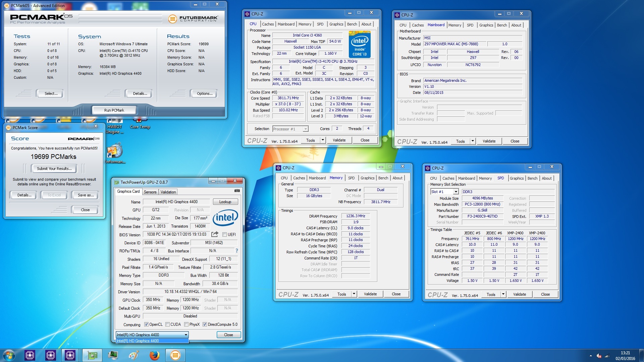Open the Core Temp desktop shortcut

[x=140, y=123]
